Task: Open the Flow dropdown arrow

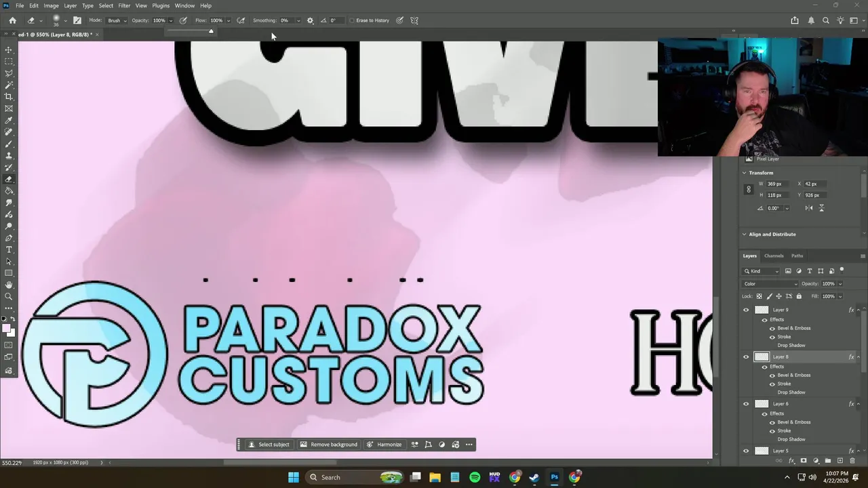Action: pos(228,20)
